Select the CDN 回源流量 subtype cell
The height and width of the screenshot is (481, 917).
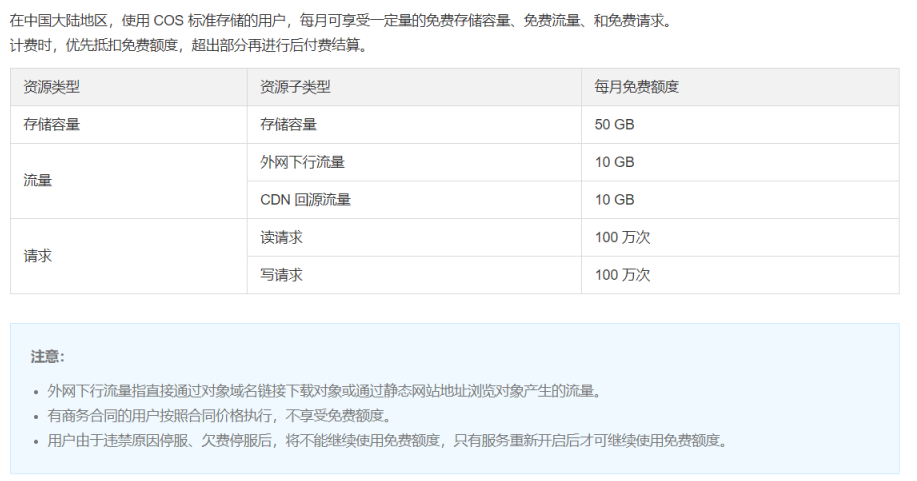(305, 200)
